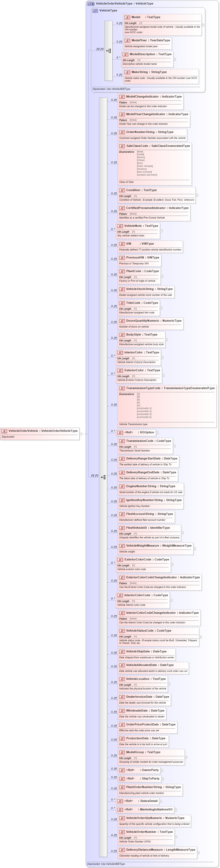This screenshot has width=220, height=868.
Task: Click the E icon of DoorsQuantityNumeric
Action: coord(122,321)
